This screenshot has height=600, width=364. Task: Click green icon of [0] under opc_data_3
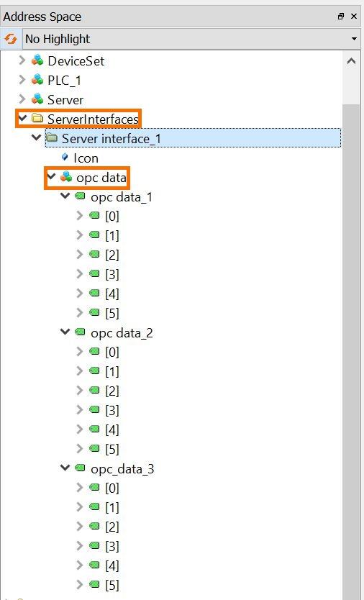click(x=94, y=487)
